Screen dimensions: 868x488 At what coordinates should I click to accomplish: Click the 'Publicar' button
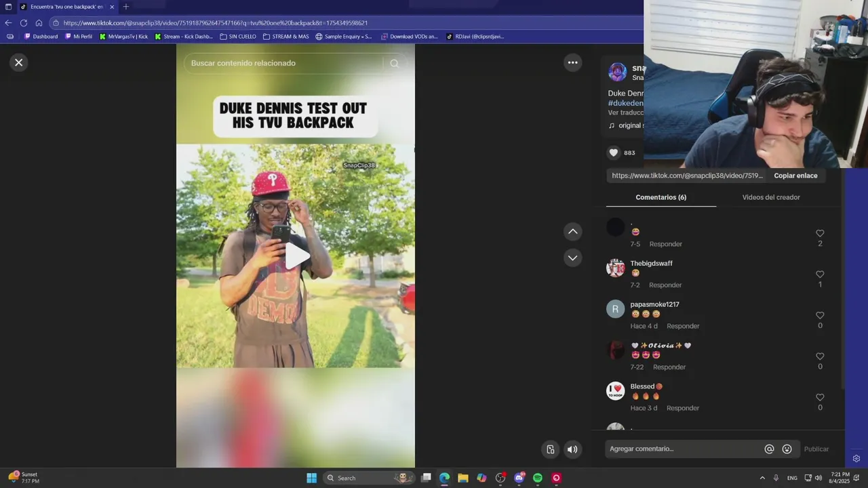(816, 449)
